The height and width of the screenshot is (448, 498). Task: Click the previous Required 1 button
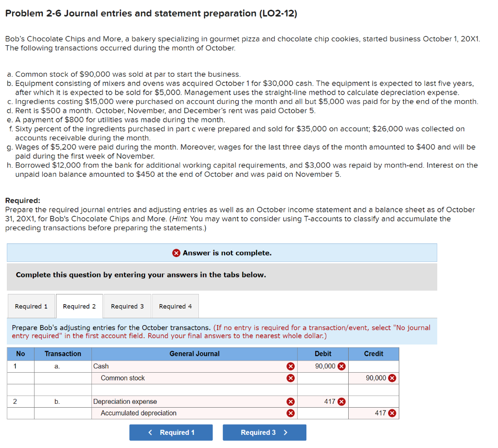point(171,432)
